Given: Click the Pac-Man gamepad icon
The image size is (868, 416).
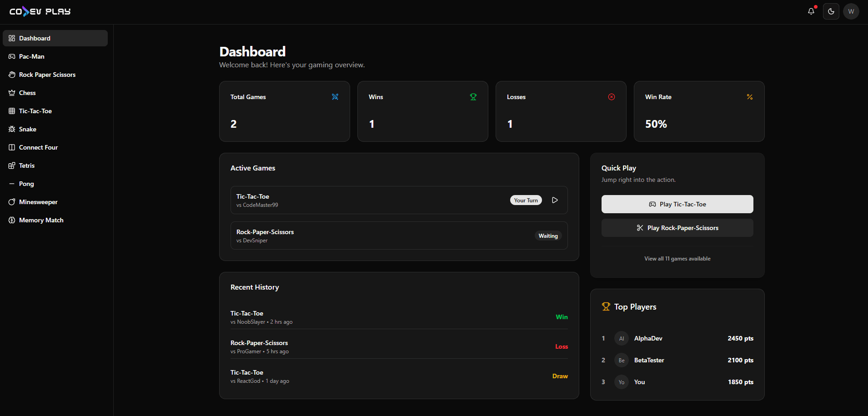Looking at the screenshot, I should (x=12, y=56).
